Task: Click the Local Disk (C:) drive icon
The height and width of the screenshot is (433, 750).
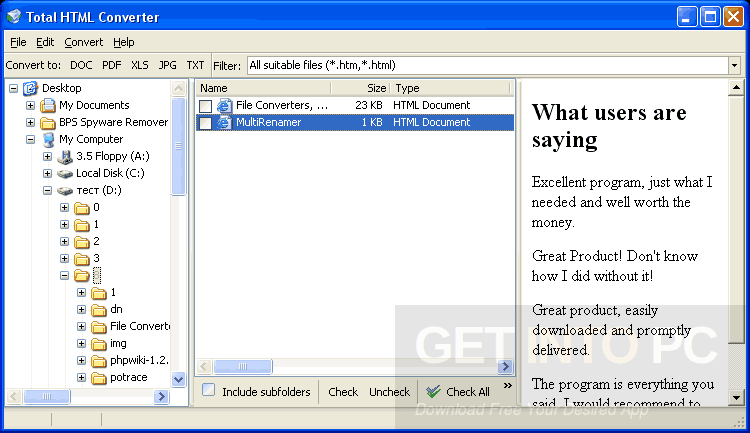Action: coord(65,174)
